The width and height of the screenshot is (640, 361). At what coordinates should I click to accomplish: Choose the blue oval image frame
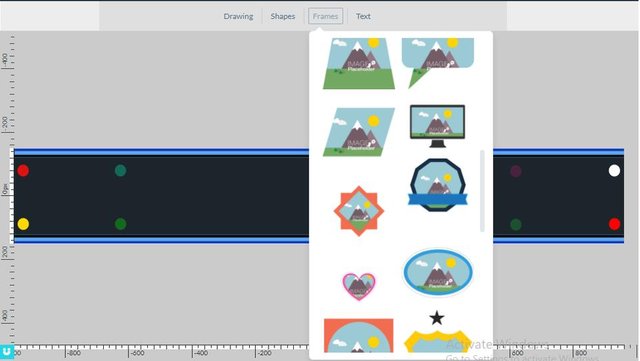click(438, 272)
